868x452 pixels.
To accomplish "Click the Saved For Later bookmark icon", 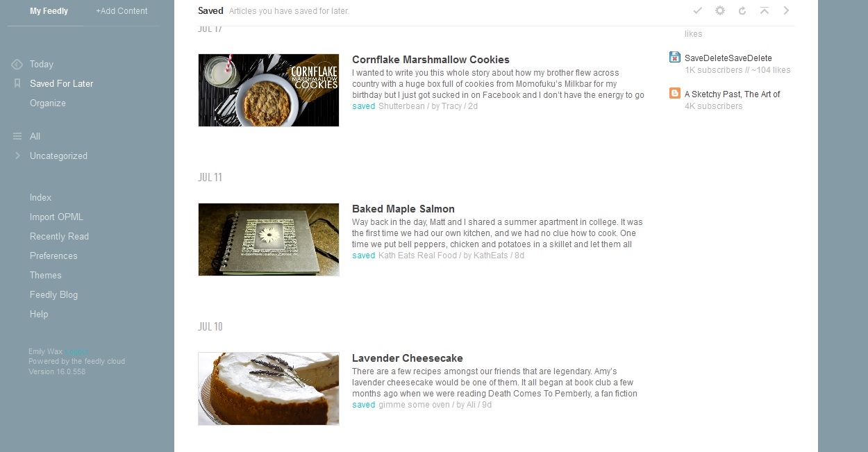I will click(x=17, y=83).
